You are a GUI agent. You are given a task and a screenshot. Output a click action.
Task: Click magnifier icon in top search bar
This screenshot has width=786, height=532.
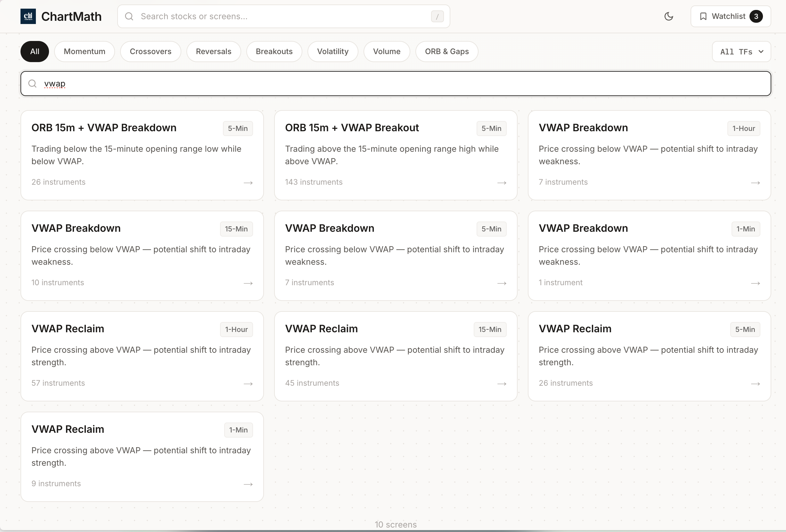coord(129,16)
